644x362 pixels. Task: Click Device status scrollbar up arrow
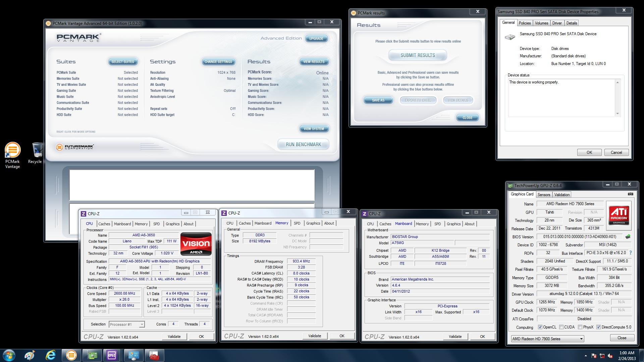pos(618,82)
